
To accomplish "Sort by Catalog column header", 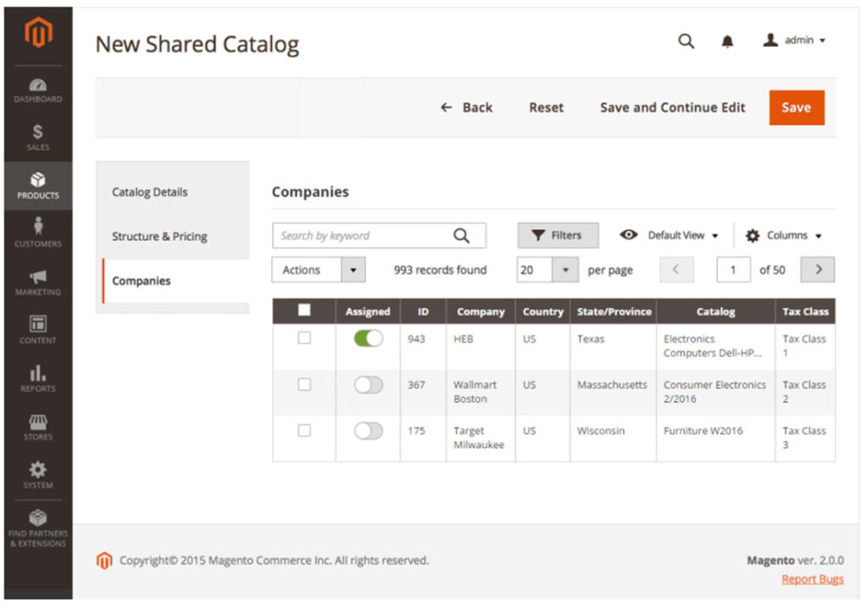I will point(715,311).
